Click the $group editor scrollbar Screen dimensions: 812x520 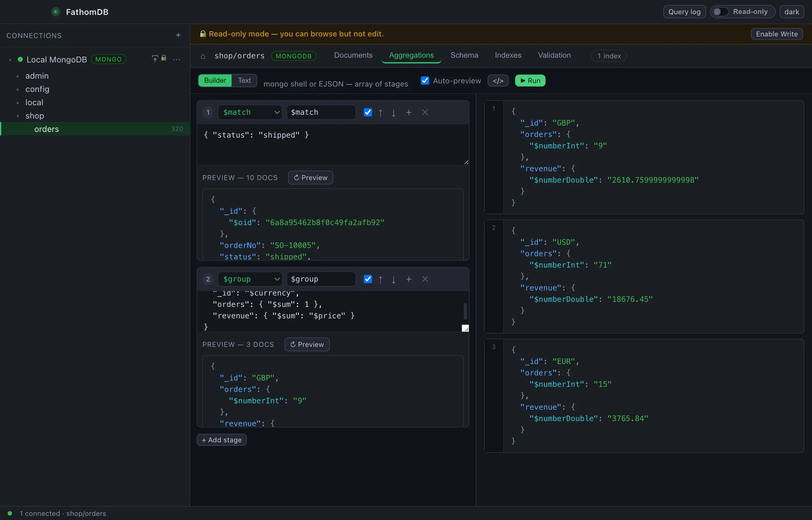pyautogui.click(x=465, y=311)
